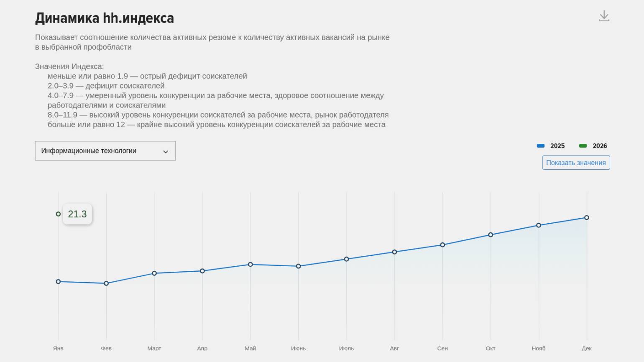Select the July data point marker
This screenshot has width=644, height=362.
click(x=346, y=259)
